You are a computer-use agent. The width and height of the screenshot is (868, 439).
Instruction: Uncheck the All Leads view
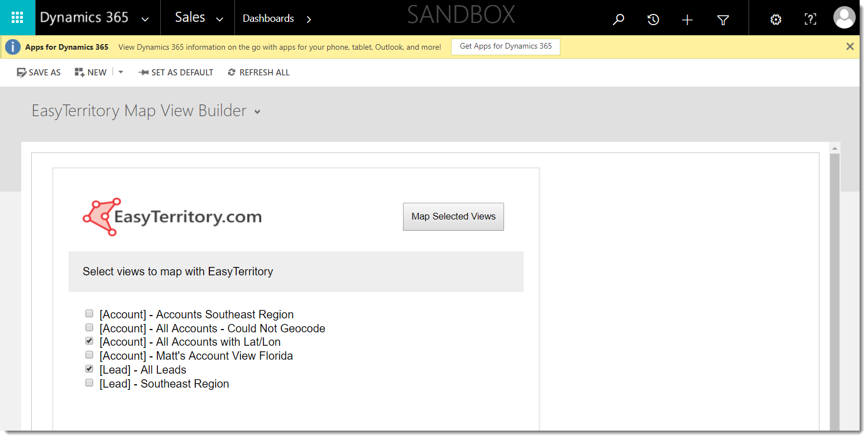89,369
